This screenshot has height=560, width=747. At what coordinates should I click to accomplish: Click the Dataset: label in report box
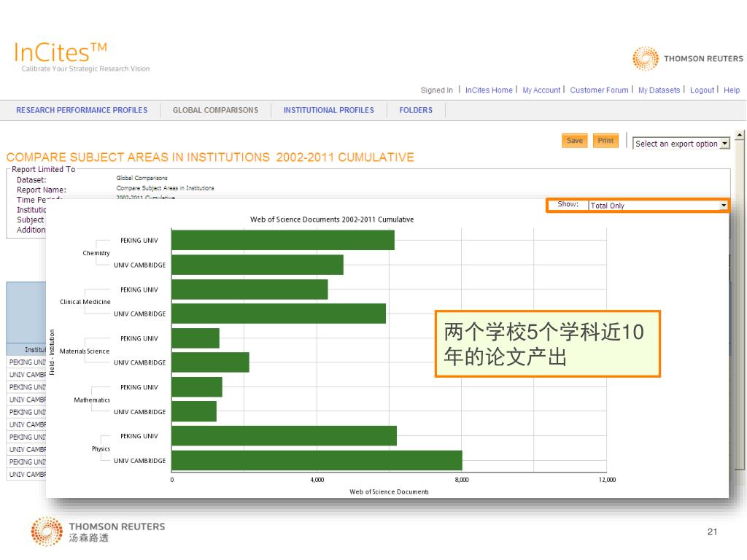click(x=31, y=180)
